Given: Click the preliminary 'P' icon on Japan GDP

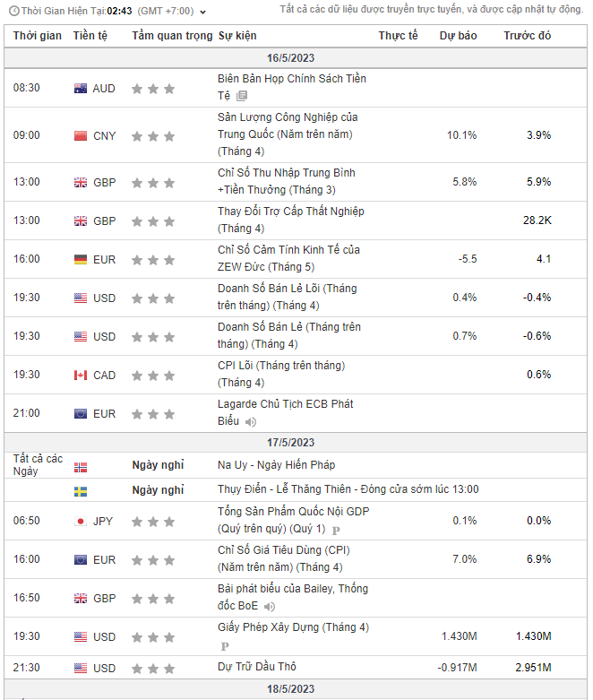Looking at the screenshot, I should pos(336,530).
